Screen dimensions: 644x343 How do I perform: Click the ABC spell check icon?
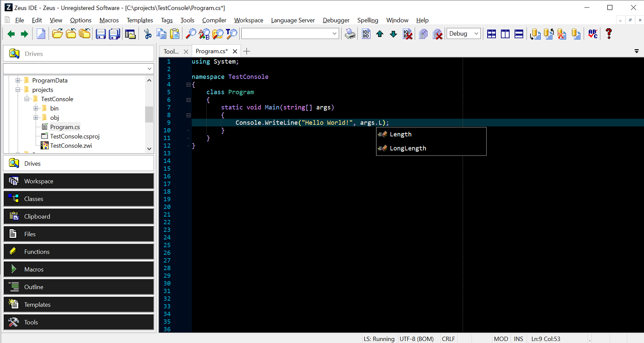pos(593,34)
